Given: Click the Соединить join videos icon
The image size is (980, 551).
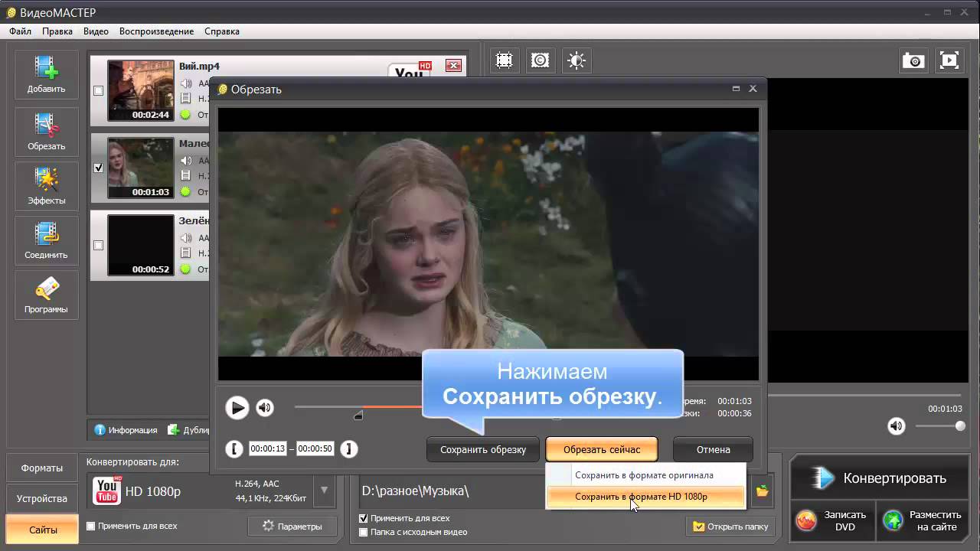Looking at the screenshot, I should (x=46, y=240).
